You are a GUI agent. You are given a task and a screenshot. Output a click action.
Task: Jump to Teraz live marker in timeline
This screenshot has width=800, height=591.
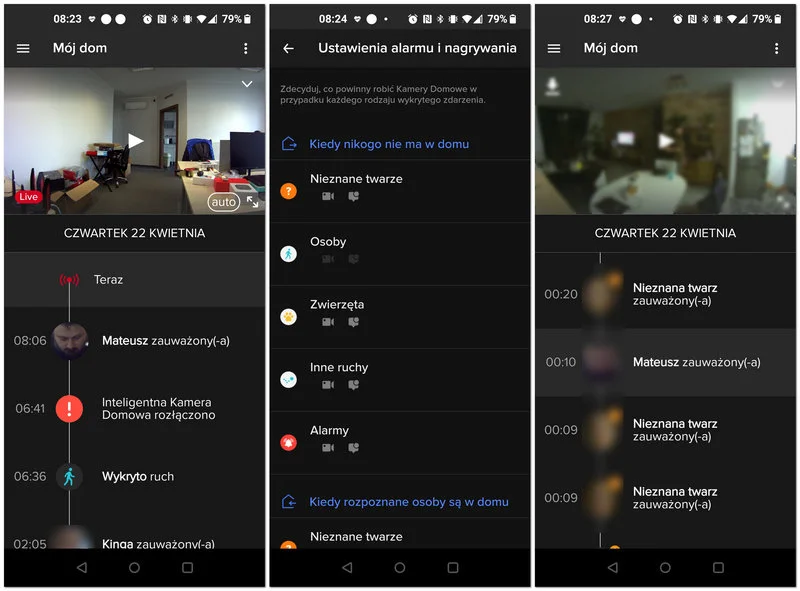click(x=108, y=280)
